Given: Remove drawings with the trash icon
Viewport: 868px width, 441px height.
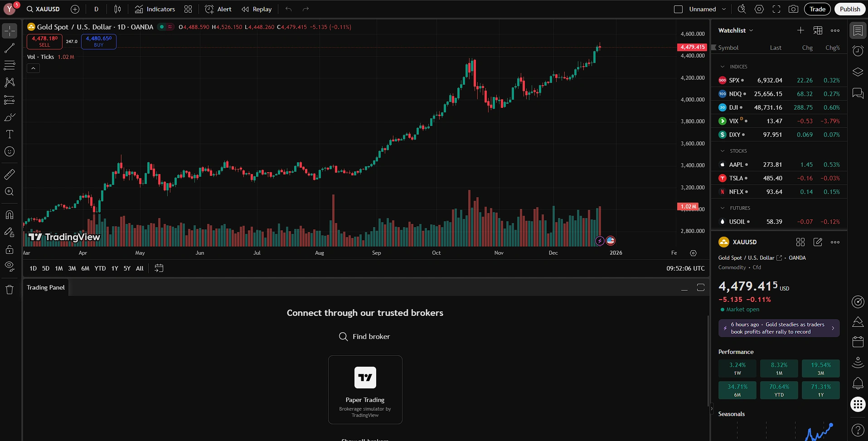Looking at the screenshot, I should pos(10,290).
